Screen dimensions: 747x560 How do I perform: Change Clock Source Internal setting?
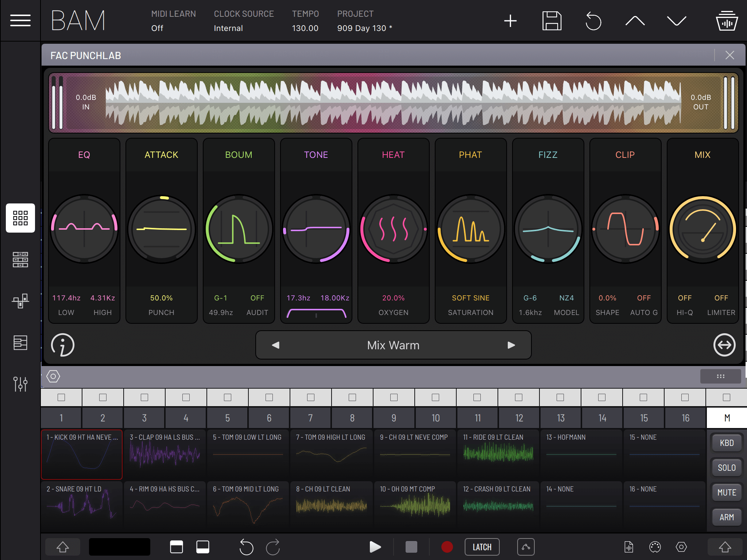228,28
